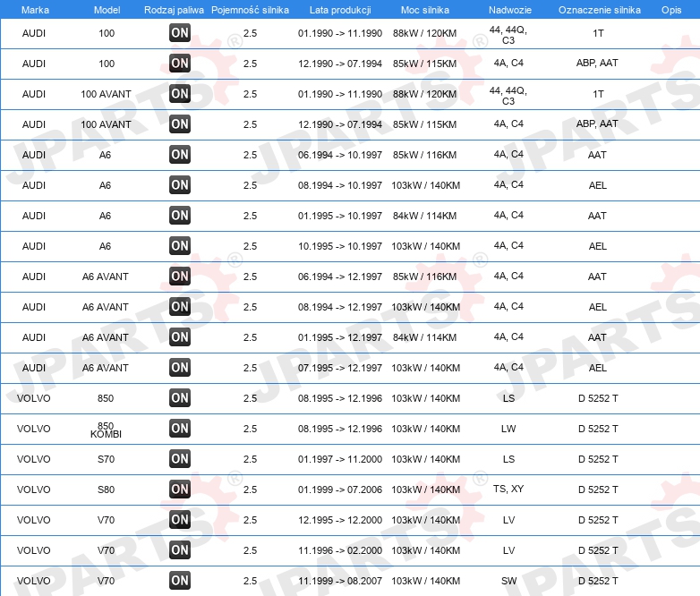The height and width of the screenshot is (596, 700).
Task: Select the 850 KOMBI model cell
Action: pyautogui.click(x=106, y=430)
